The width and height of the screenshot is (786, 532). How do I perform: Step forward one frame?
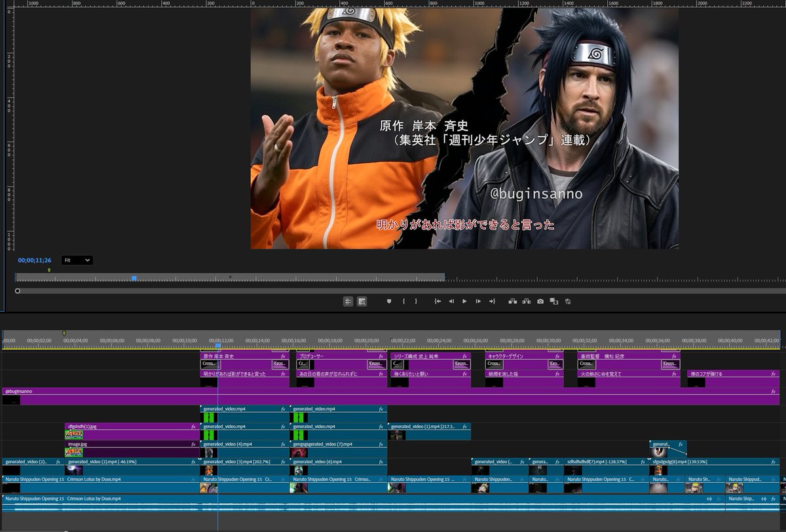click(x=478, y=301)
